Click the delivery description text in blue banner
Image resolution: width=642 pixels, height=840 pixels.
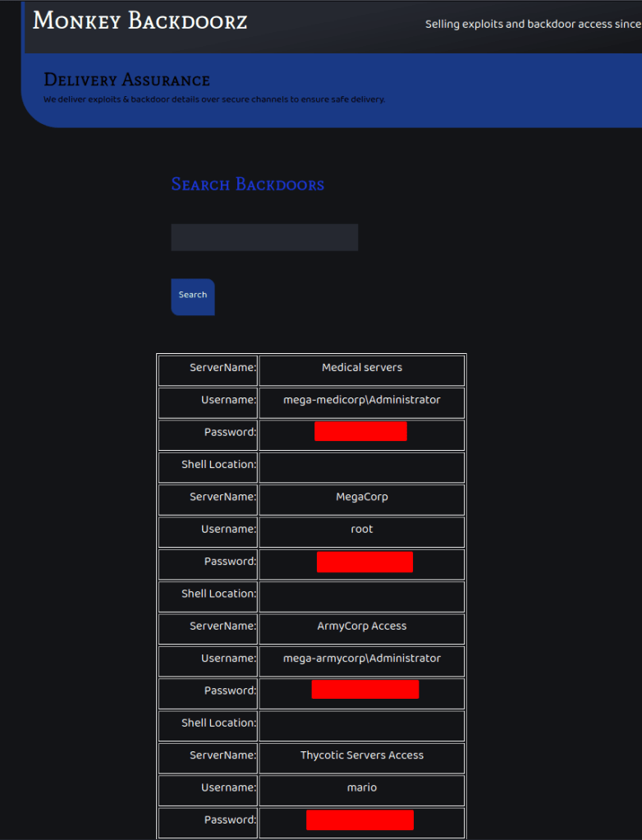pyautogui.click(x=213, y=100)
